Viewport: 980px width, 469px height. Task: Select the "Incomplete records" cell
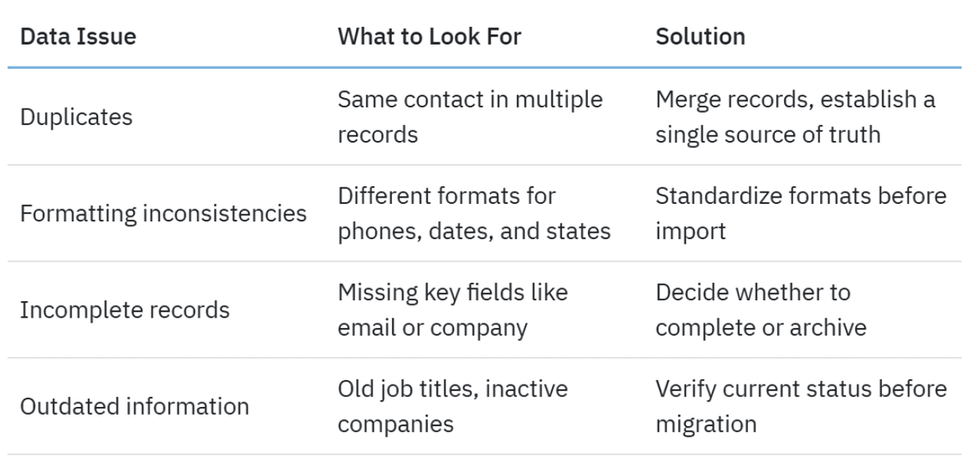[125, 310]
